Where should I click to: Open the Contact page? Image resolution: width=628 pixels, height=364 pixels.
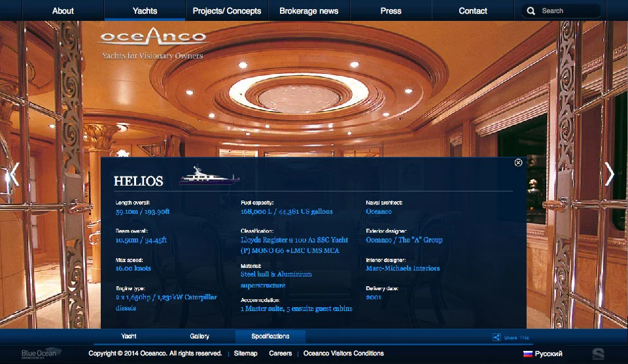point(472,11)
